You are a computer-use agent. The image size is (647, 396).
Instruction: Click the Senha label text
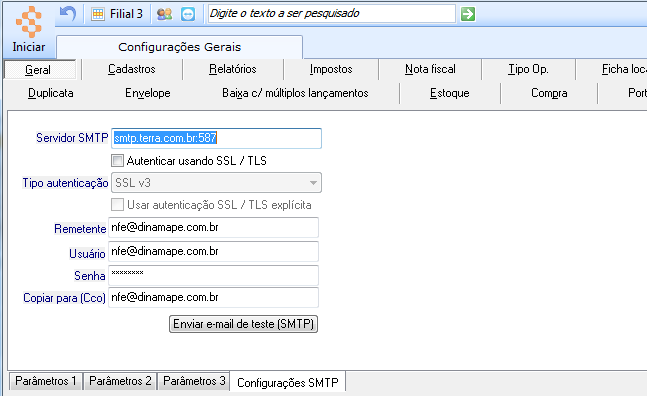90,276
